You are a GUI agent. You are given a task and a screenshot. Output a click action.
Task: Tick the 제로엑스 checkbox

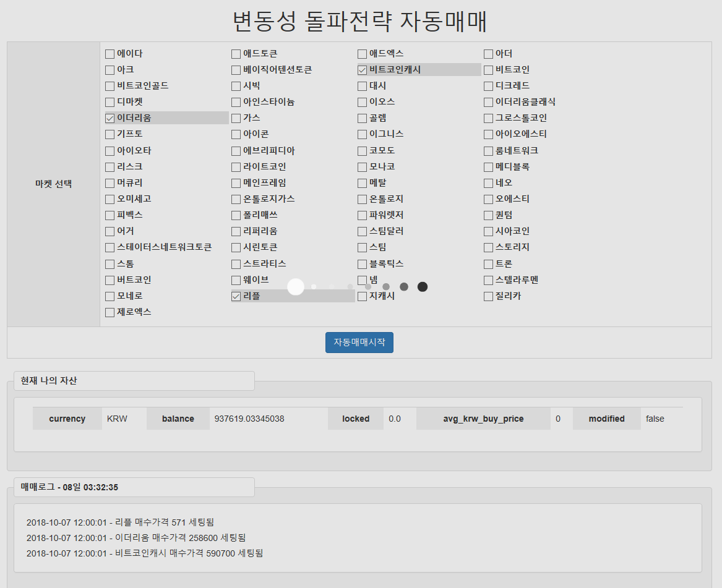pyautogui.click(x=110, y=312)
